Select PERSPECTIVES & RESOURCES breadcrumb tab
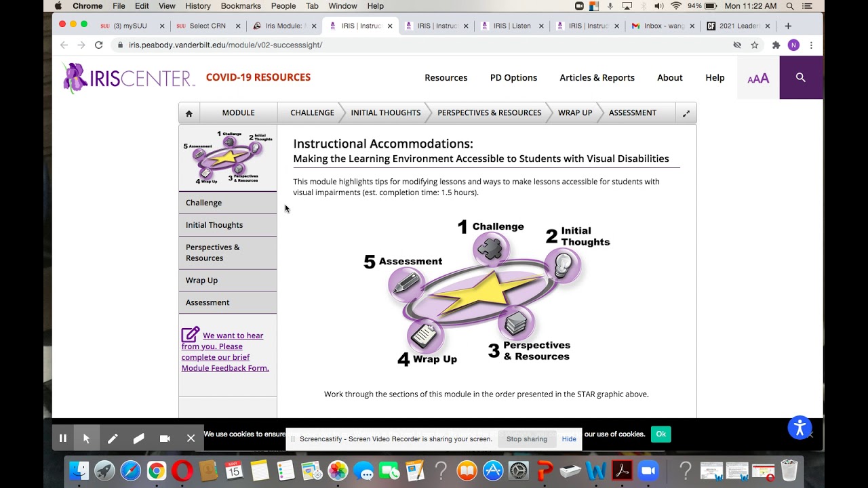The height and width of the screenshot is (488, 868). click(x=489, y=113)
